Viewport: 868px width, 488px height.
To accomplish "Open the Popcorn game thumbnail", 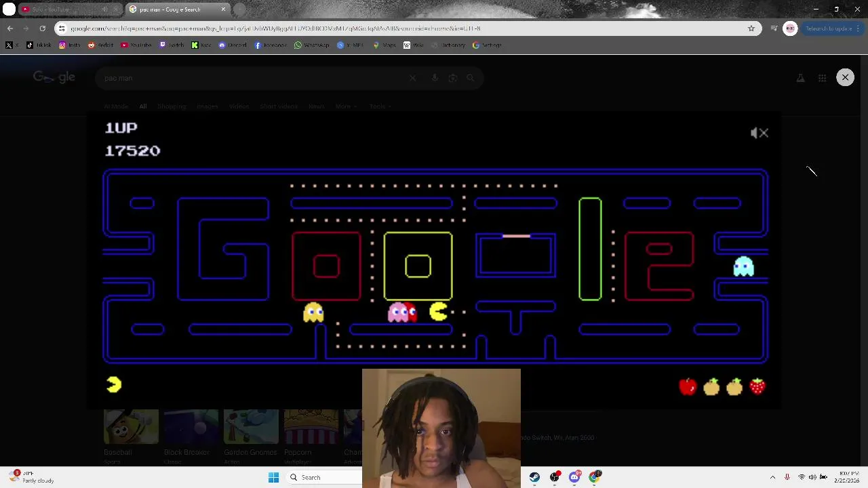I will (x=311, y=426).
